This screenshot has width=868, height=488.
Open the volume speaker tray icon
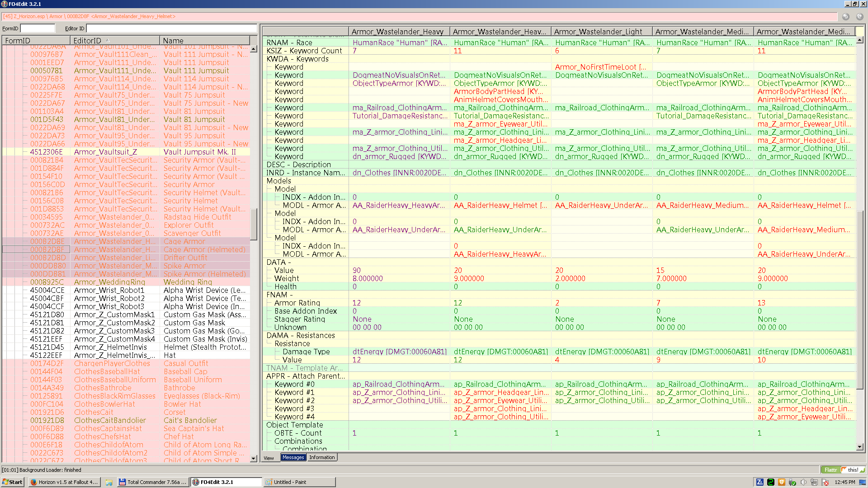click(803, 482)
